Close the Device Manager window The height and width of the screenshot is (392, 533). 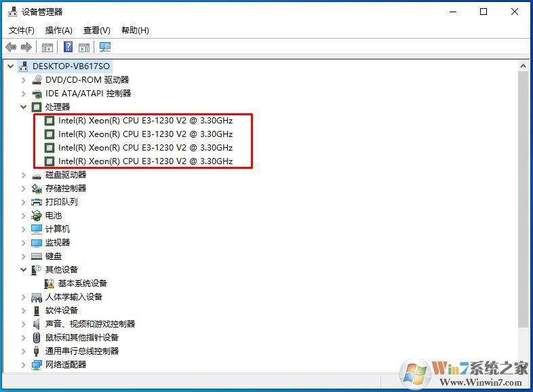click(515, 12)
